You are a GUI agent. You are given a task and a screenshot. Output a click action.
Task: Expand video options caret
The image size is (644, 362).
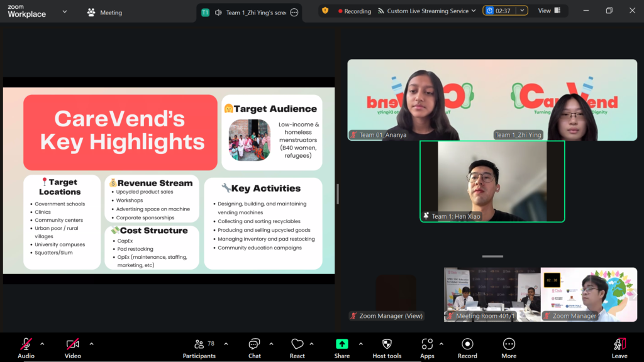click(91, 344)
